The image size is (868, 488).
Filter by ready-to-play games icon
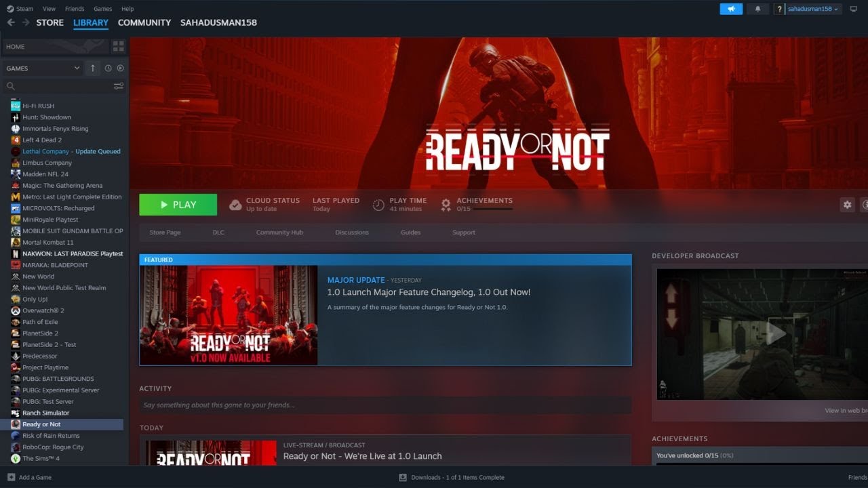[x=120, y=68]
